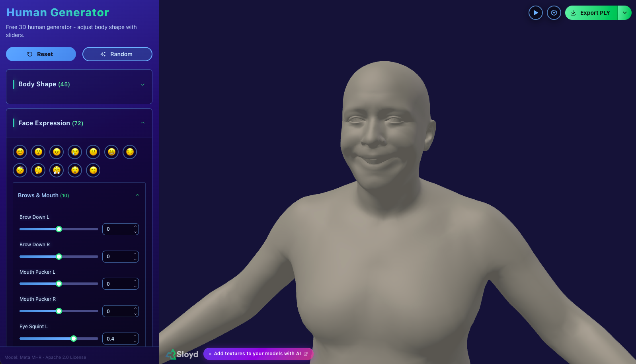Adjust the Brow Down R slider
The image size is (636, 364).
pos(59,257)
